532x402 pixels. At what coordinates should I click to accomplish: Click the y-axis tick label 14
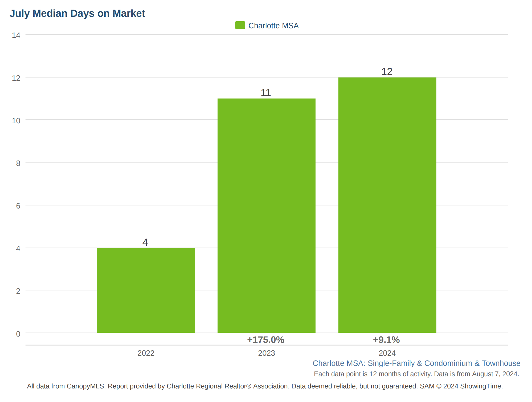click(16, 35)
